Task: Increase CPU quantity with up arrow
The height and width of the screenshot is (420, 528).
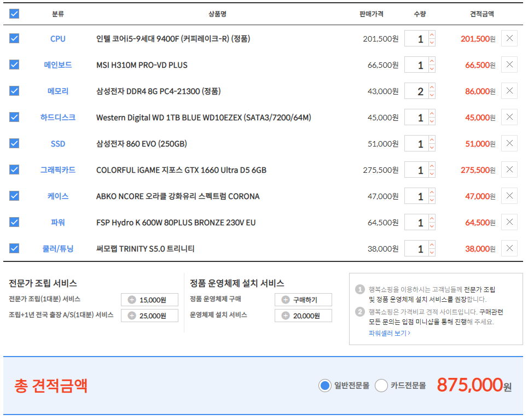Action: (x=432, y=34)
